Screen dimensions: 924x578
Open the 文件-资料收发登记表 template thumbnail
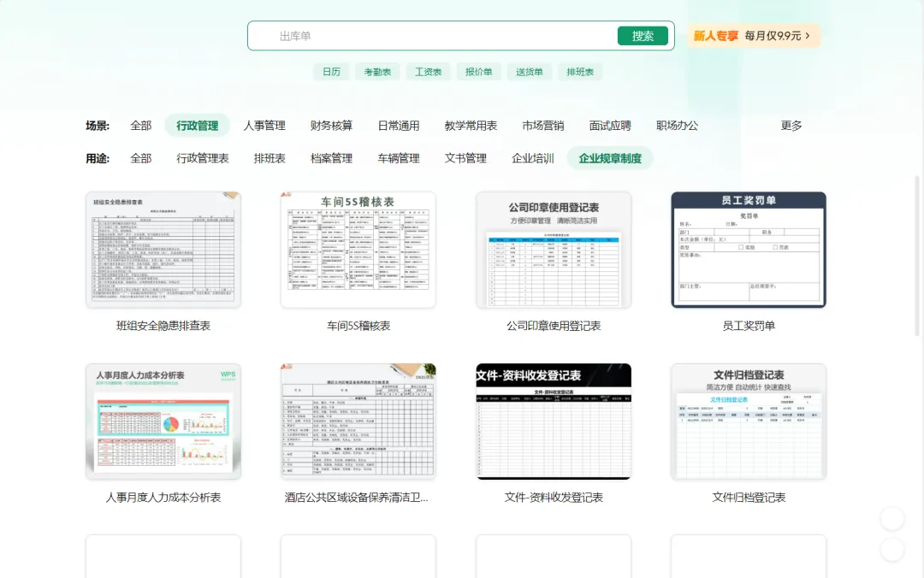point(554,422)
